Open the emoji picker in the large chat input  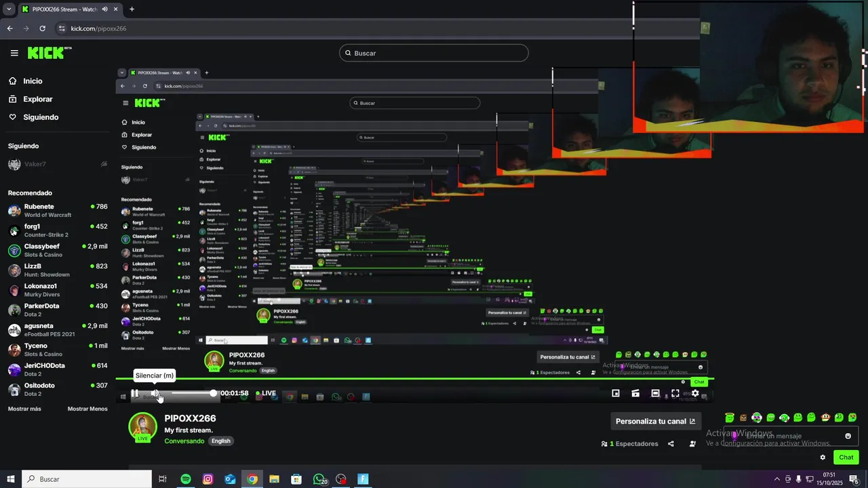[848, 436]
